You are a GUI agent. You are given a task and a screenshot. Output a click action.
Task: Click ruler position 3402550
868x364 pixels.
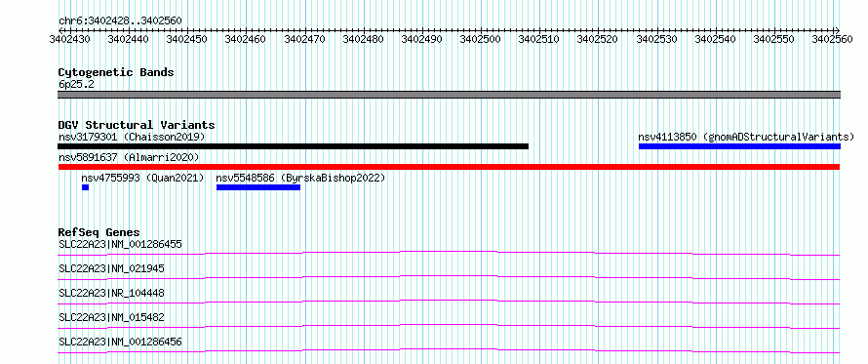(x=775, y=39)
